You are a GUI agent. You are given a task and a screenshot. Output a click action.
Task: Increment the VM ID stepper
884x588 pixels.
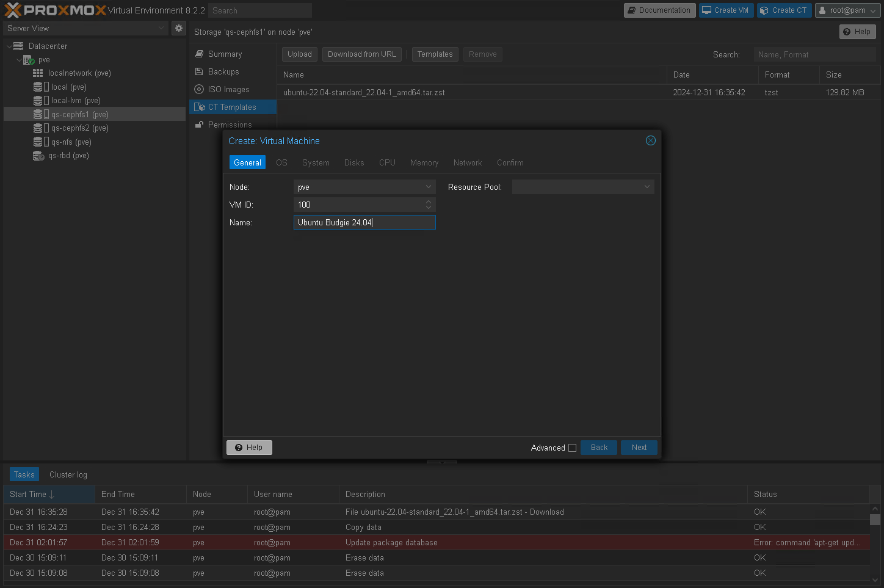pos(429,201)
